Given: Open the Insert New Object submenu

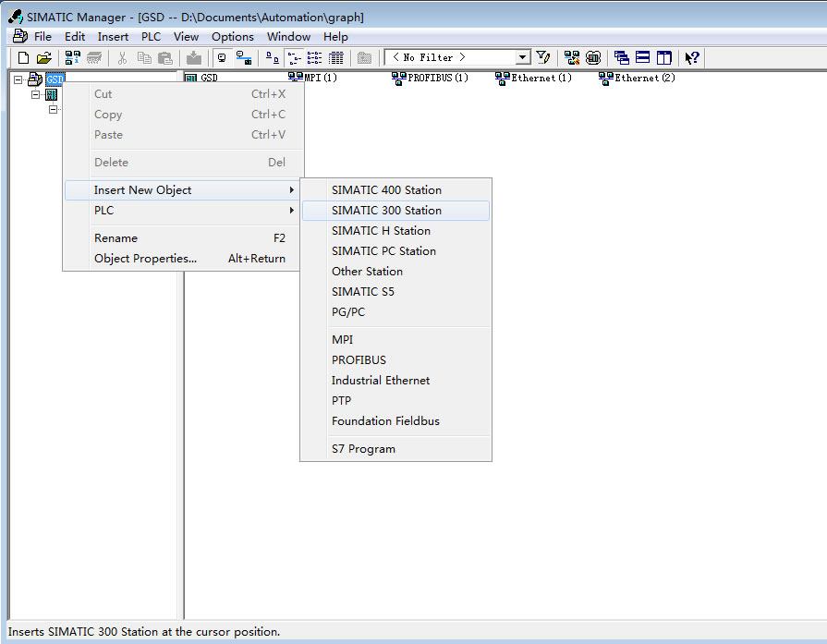Looking at the screenshot, I should point(181,190).
